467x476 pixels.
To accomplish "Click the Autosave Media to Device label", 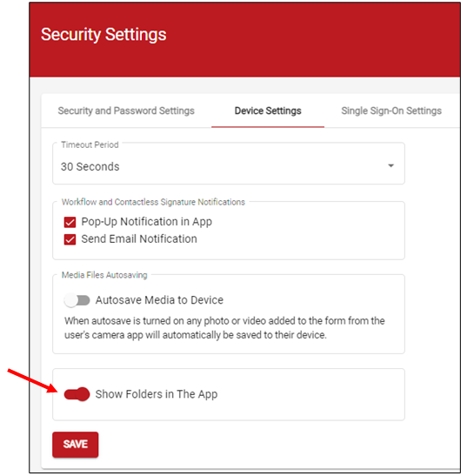I will [x=159, y=300].
